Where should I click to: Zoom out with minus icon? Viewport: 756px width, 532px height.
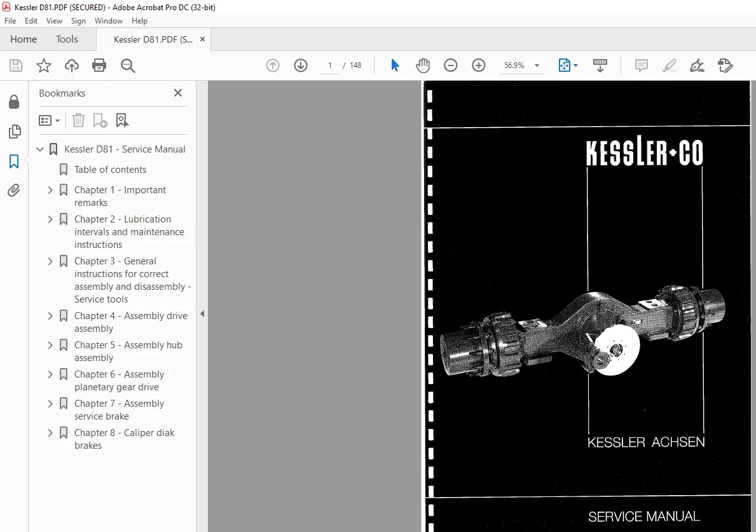[451, 65]
